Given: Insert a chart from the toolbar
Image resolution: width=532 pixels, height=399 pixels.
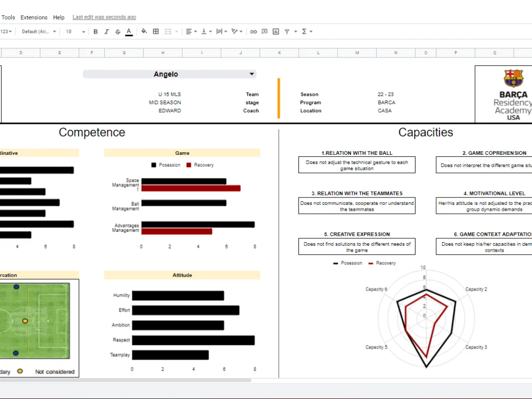Looking at the screenshot, I should (276, 31).
